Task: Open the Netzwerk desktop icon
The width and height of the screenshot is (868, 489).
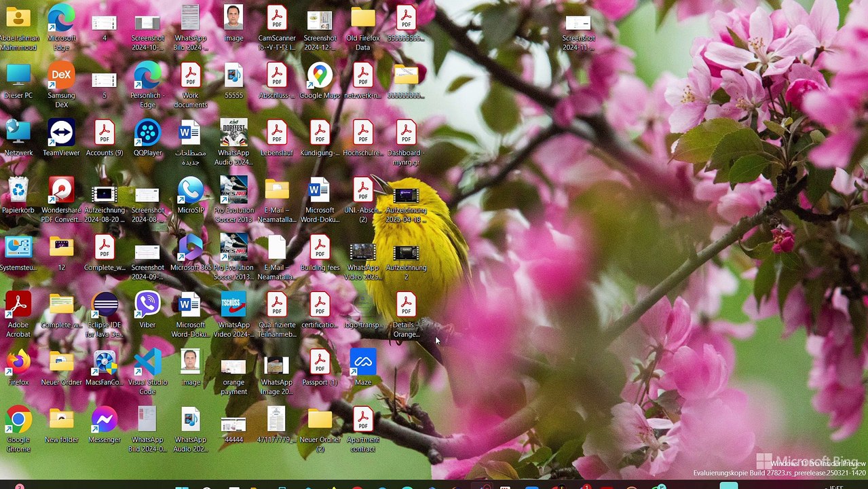Action: click(x=18, y=138)
